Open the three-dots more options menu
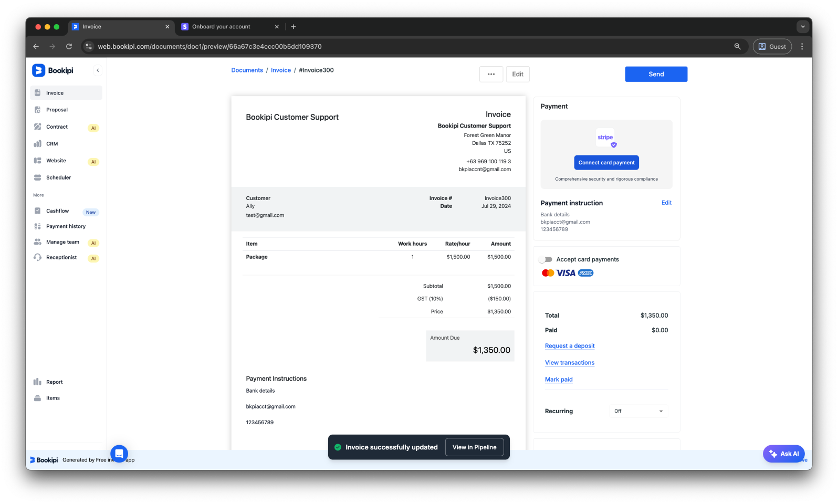Viewport: 838px width, 504px height. [491, 74]
